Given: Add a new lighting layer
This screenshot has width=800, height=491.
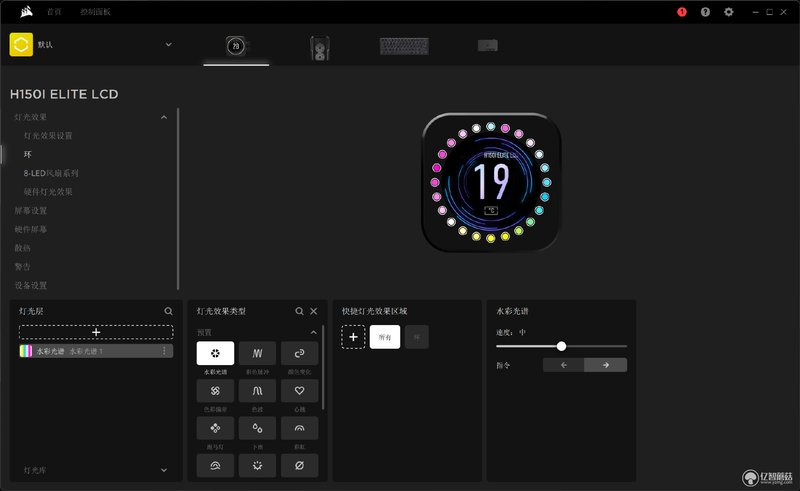Looking at the screenshot, I should click(x=96, y=332).
